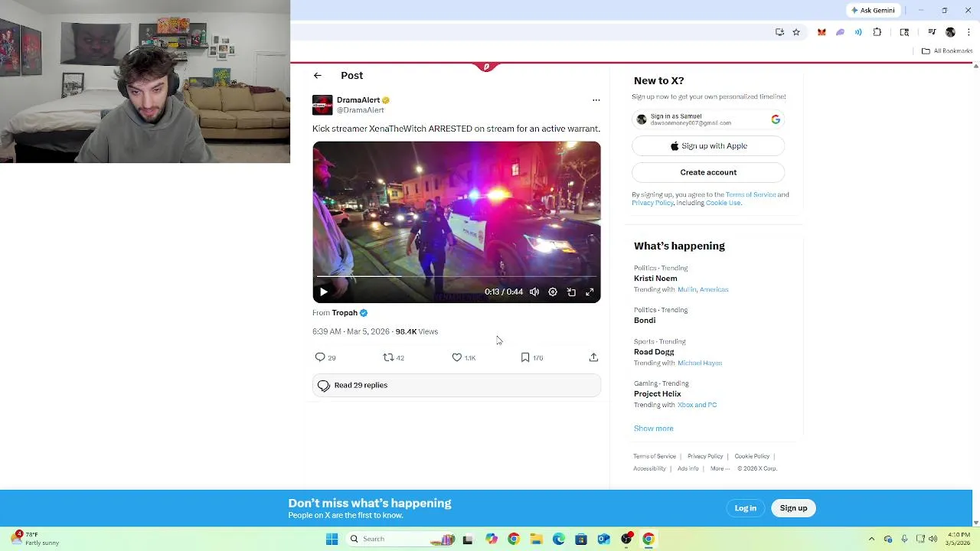Toggle picture-in-picture on the video

571,292
